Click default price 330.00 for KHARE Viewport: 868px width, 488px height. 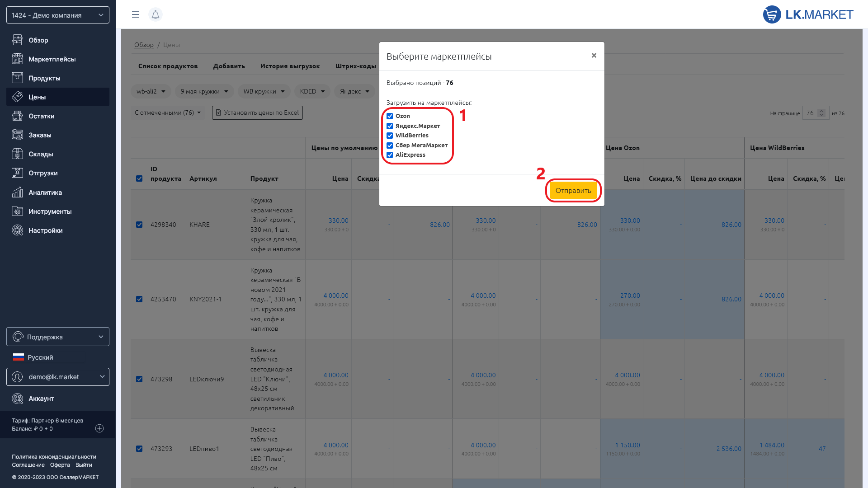click(x=338, y=221)
